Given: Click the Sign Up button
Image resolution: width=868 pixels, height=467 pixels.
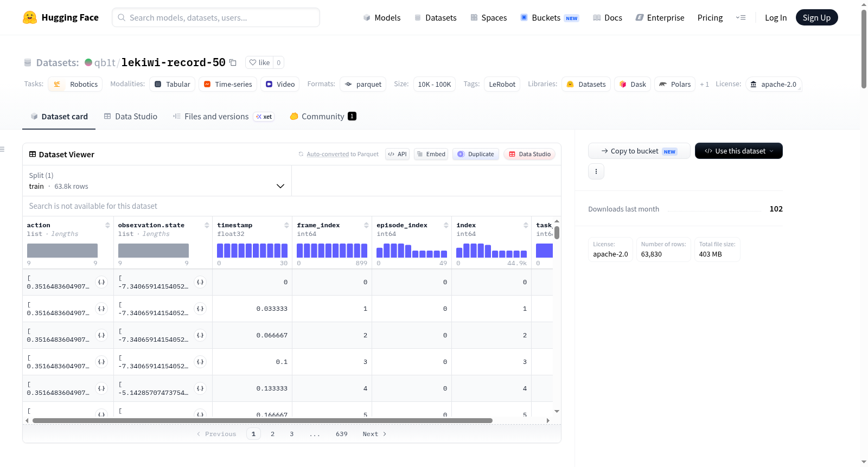Looking at the screenshot, I should click(x=816, y=17).
